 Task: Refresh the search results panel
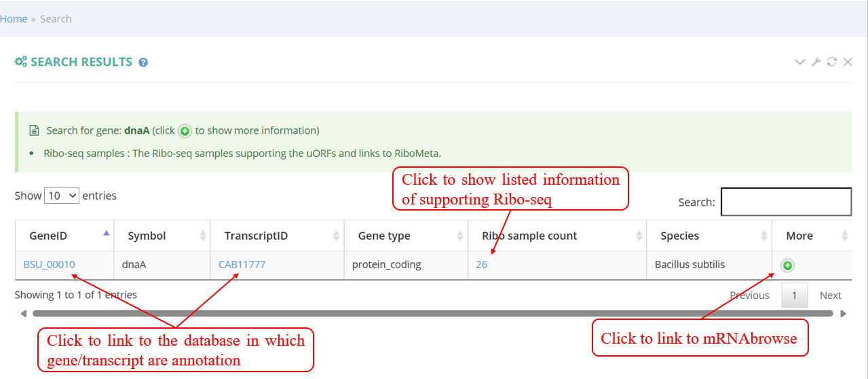(x=832, y=62)
